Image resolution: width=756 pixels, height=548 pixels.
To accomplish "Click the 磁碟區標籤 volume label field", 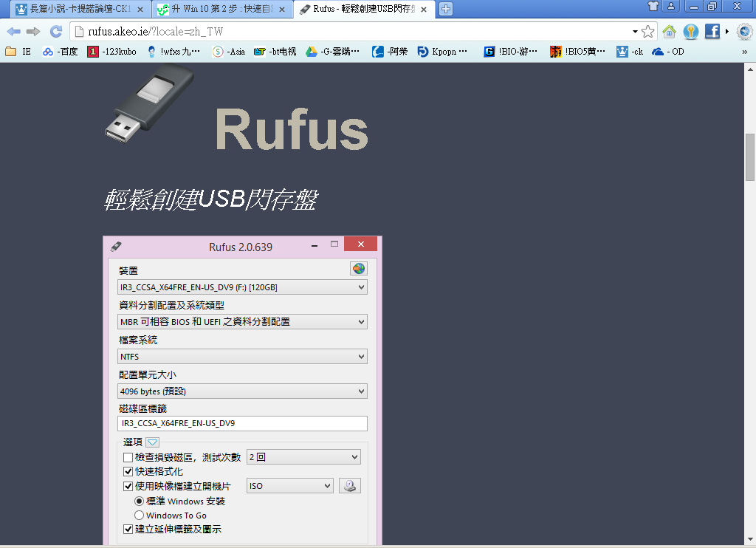I will 242,423.
